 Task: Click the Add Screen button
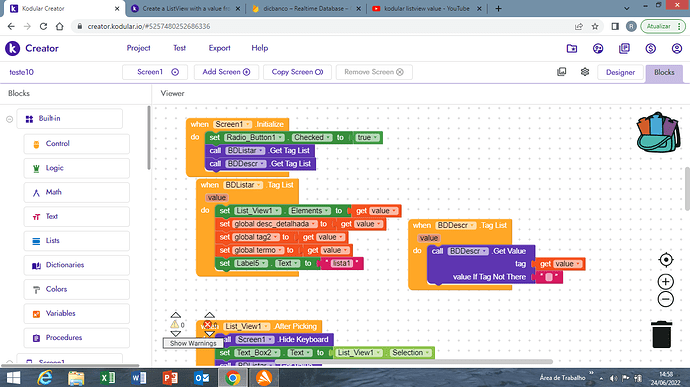[x=226, y=72]
